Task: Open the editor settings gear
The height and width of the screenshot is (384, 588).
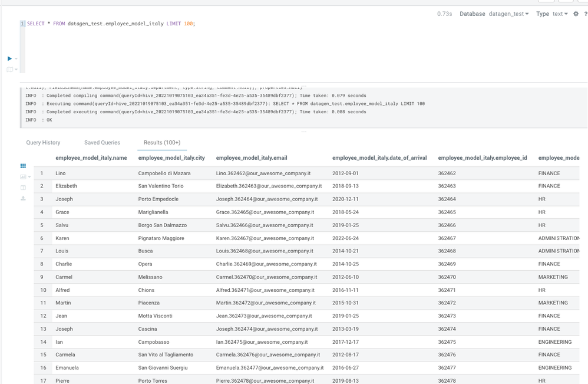Action: pyautogui.click(x=576, y=14)
